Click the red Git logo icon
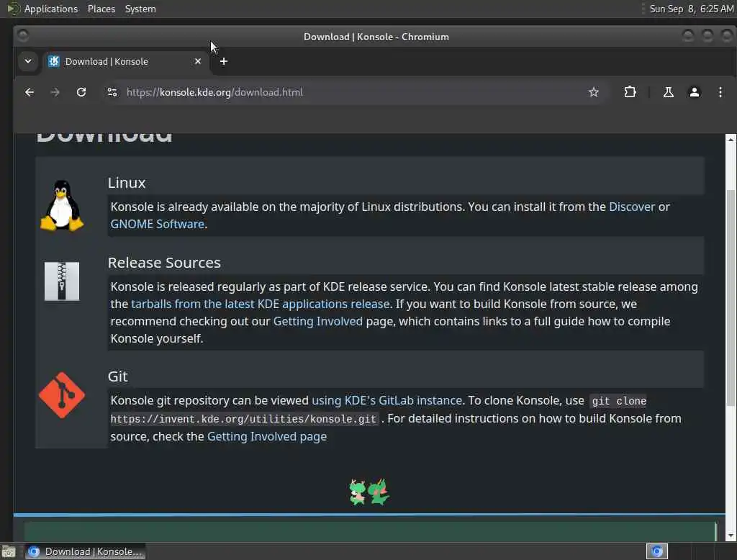Viewport: 737px width, 560px height. 62,395
